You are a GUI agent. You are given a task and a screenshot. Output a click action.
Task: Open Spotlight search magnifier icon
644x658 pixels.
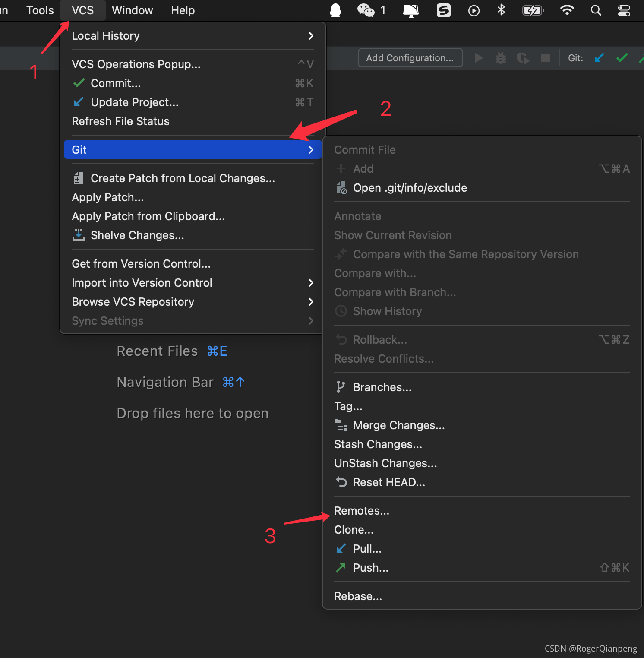coord(596,10)
